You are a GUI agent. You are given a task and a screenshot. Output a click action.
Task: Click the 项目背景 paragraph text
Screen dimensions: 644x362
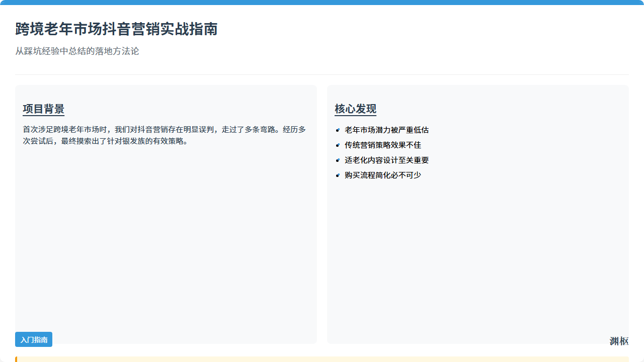tap(164, 135)
